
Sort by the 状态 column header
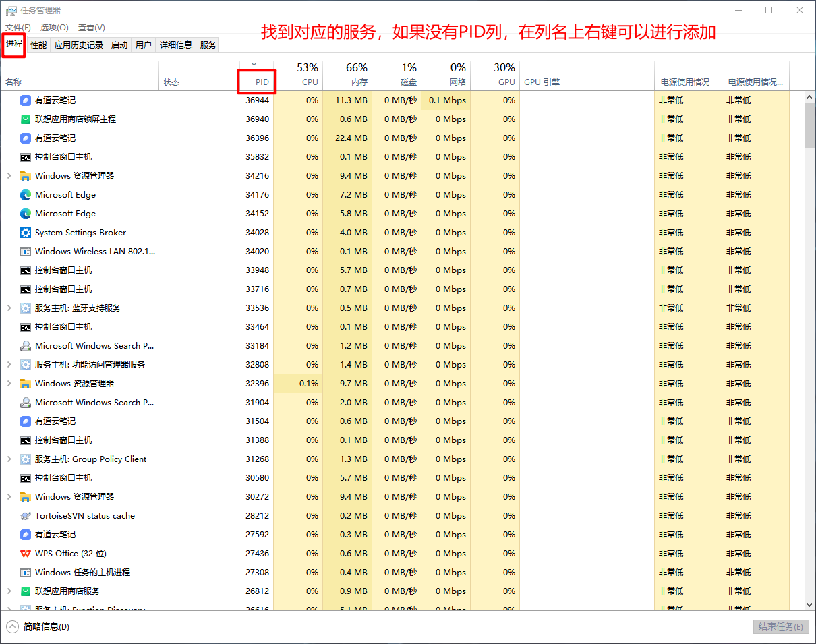point(198,76)
